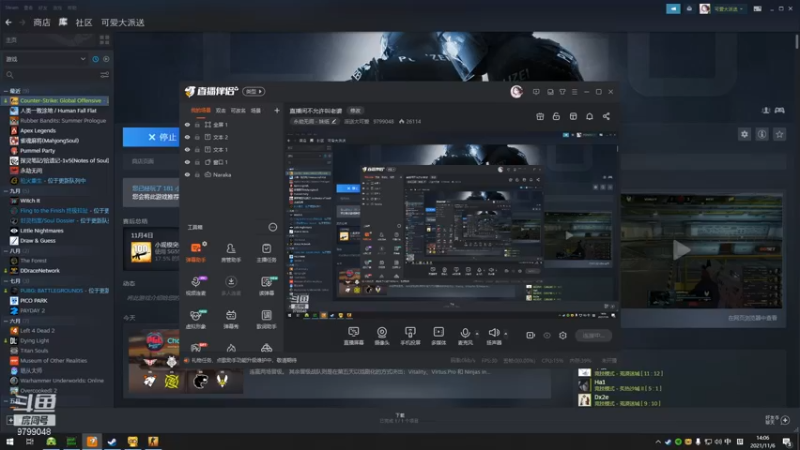Screen dimensions: 800x450
Task: Toggle lock on the Naraka source
Action: pos(197,174)
